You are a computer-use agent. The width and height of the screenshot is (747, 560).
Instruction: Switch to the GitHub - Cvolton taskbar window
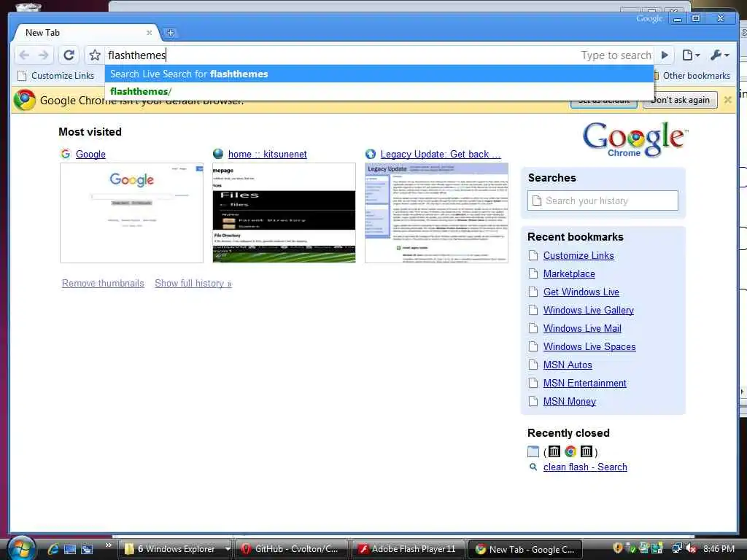click(x=292, y=549)
